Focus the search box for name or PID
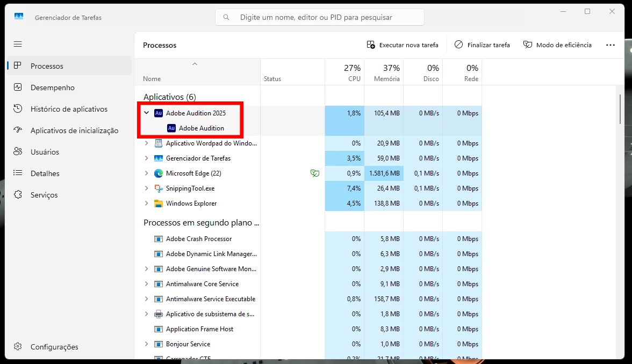Screen dimensions: 632x364 [x=320, y=17]
